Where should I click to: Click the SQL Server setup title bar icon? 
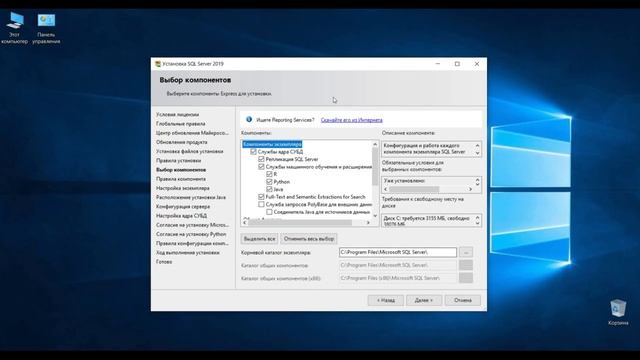coord(158,64)
